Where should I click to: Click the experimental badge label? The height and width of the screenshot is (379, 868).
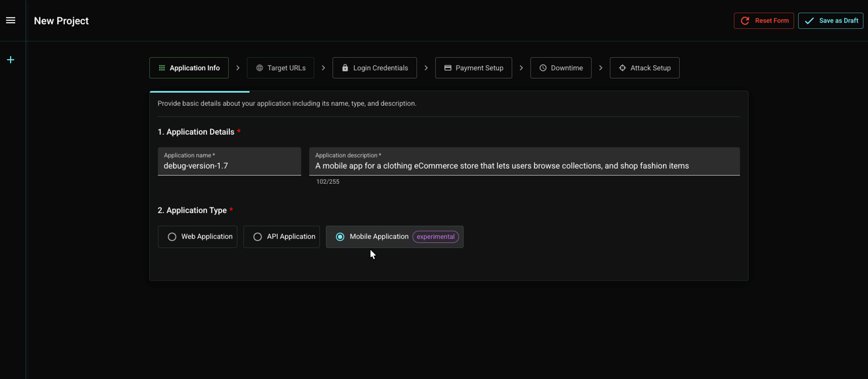tap(435, 237)
